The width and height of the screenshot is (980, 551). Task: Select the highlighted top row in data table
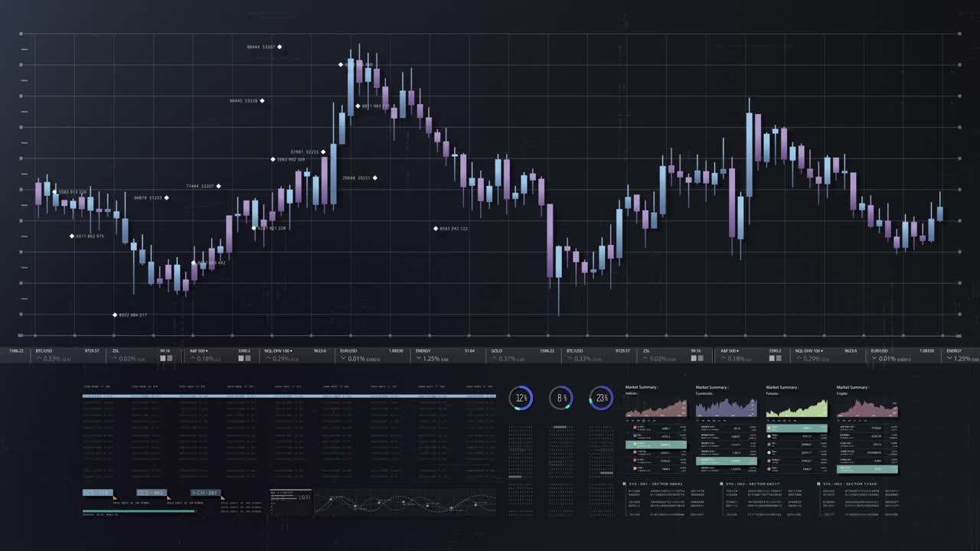pyautogui.click(x=289, y=396)
